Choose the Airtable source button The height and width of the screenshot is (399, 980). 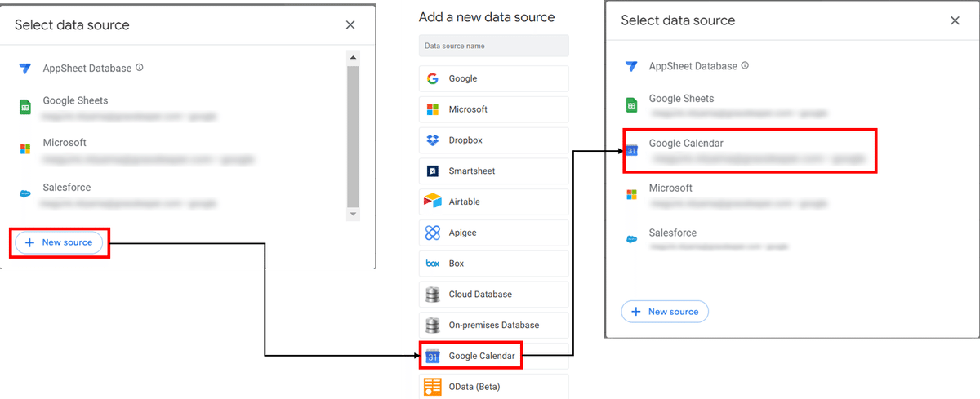pyautogui.click(x=494, y=202)
